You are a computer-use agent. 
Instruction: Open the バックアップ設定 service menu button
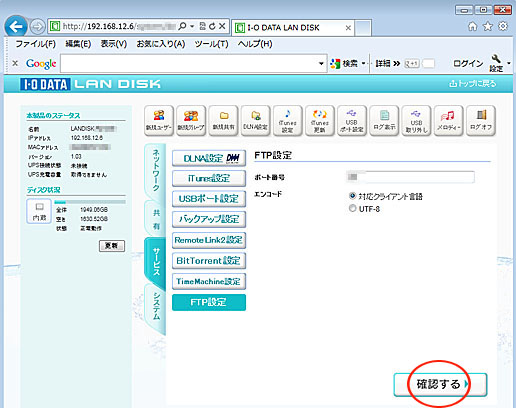point(209,219)
